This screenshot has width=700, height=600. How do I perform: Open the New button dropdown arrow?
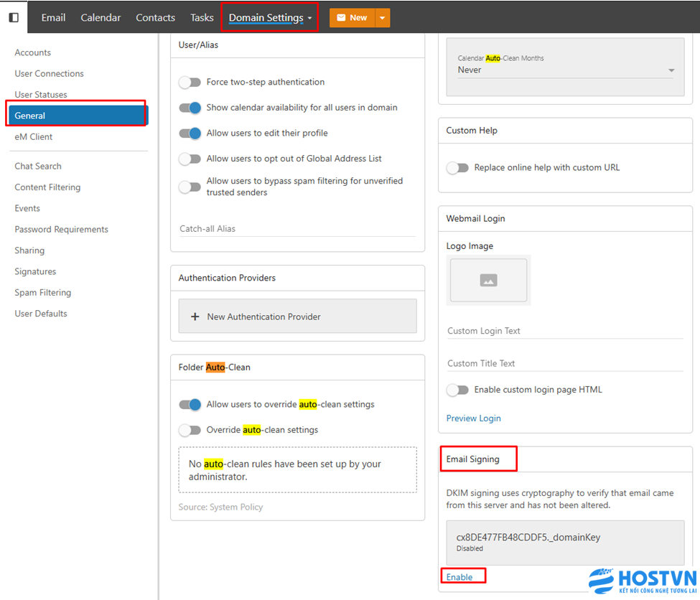click(x=382, y=18)
